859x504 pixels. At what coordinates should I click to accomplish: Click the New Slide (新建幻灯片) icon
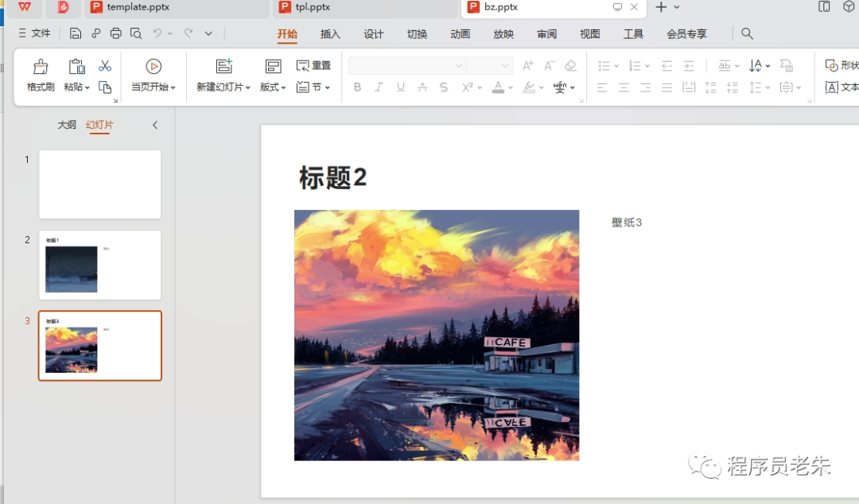[223, 66]
